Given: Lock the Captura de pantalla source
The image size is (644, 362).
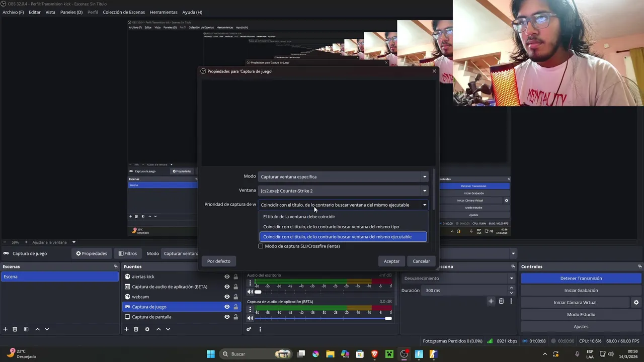Looking at the screenshot, I should [235, 317].
